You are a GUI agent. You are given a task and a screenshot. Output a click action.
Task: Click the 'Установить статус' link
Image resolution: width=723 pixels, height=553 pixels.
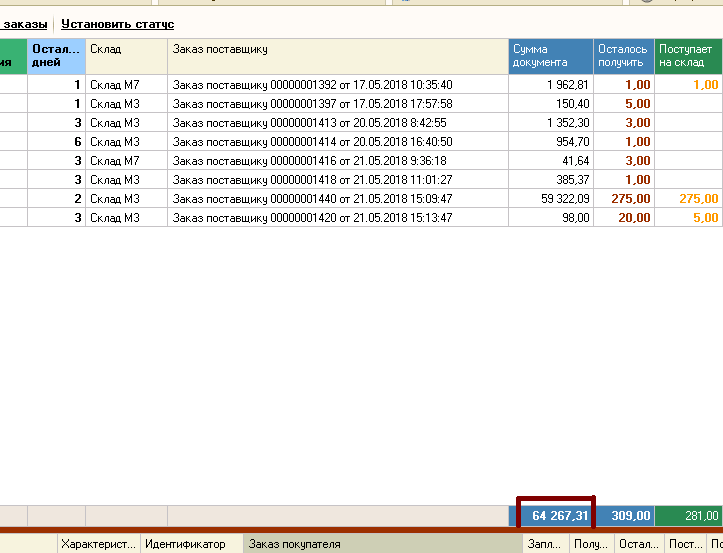click(x=117, y=24)
